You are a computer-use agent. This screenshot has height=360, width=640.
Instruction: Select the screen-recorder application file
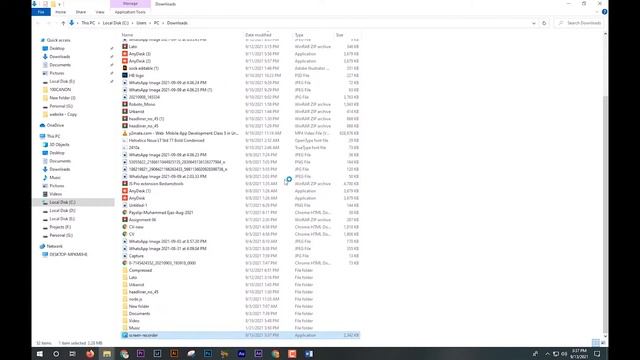click(240, 335)
